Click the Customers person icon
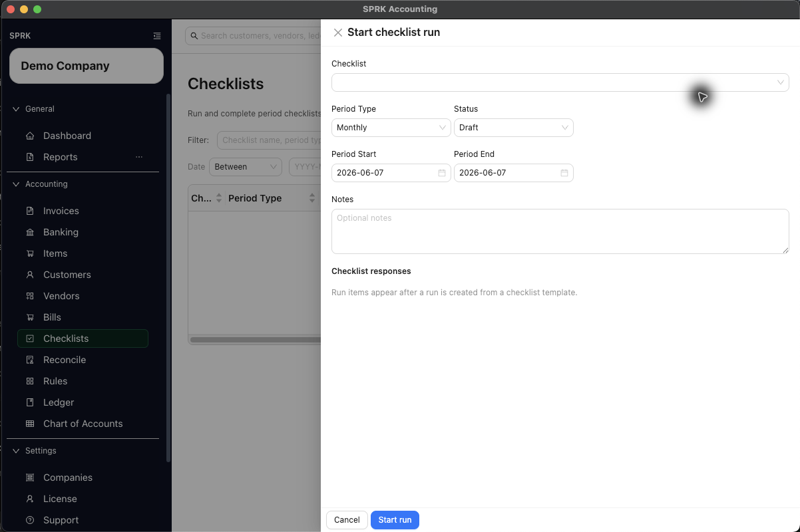 coord(30,275)
